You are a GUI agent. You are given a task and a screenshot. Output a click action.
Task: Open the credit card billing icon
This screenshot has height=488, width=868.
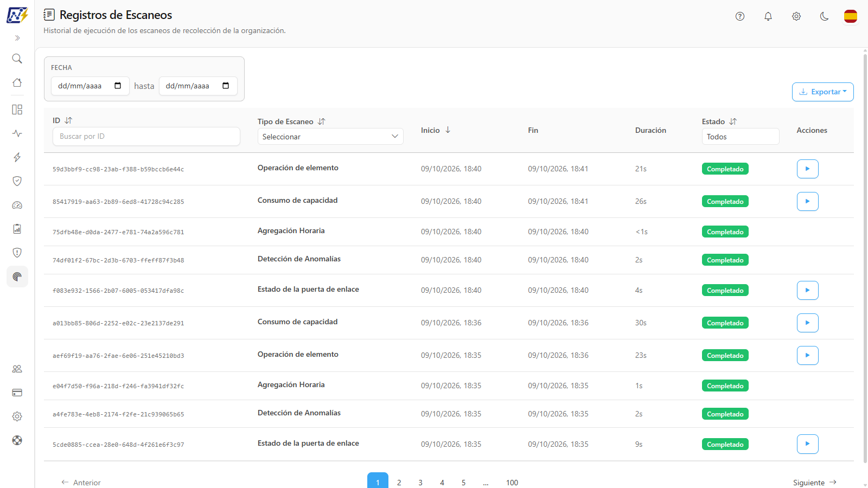point(17,393)
